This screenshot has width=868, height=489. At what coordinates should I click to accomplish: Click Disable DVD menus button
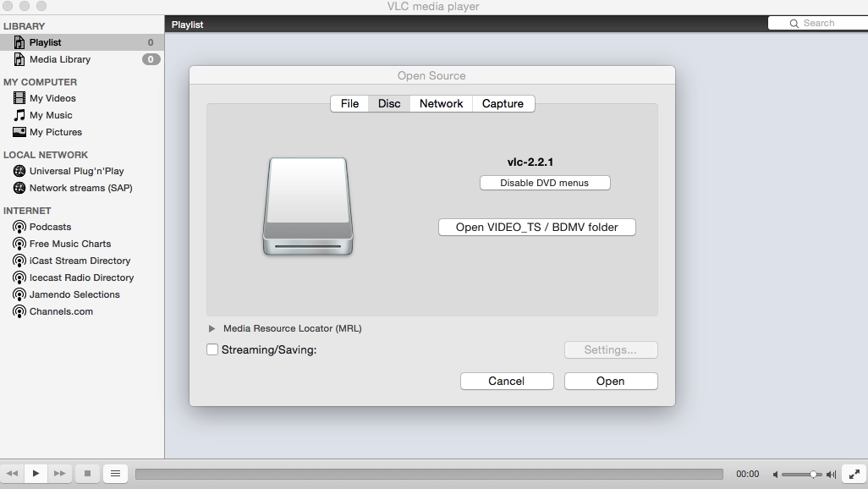click(545, 183)
